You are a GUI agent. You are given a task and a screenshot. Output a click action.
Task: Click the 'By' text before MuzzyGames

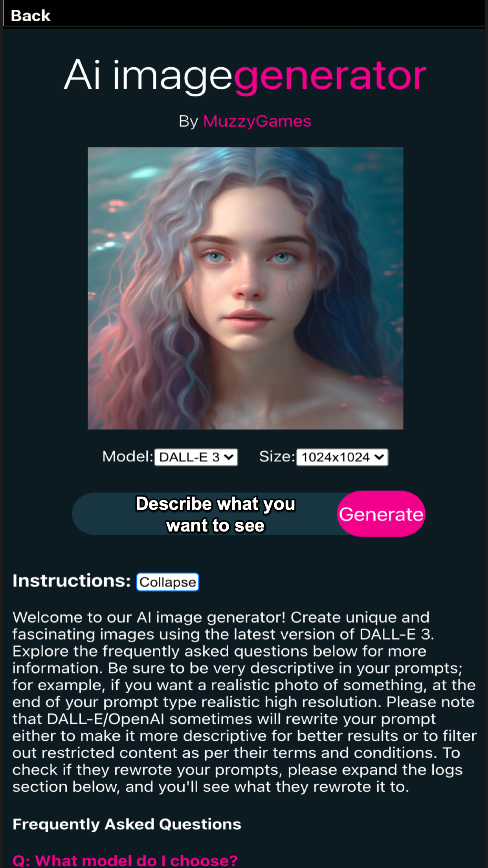coord(188,121)
